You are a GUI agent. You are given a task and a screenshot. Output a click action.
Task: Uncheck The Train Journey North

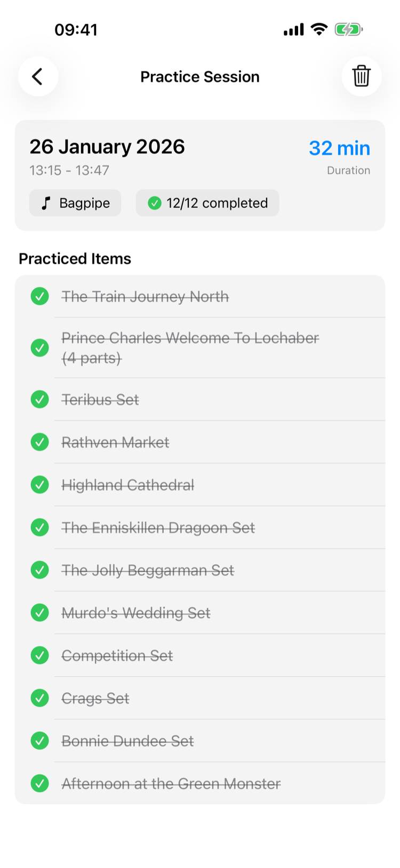(x=39, y=296)
